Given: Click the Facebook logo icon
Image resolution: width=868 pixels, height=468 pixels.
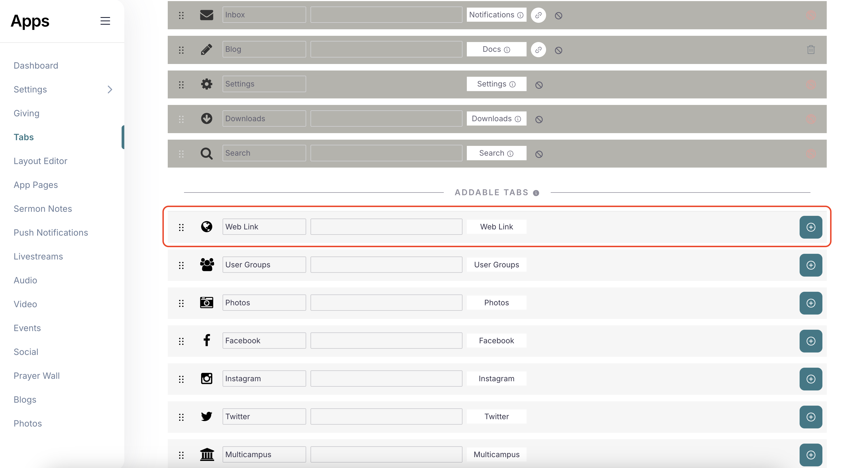Looking at the screenshot, I should click(207, 340).
